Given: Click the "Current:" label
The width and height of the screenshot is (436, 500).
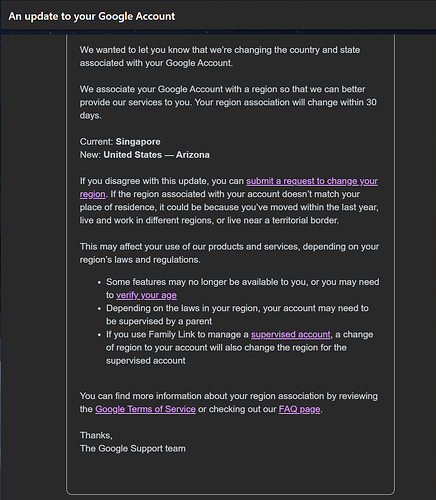Looking at the screenshot, I should [x=97, y=142].
